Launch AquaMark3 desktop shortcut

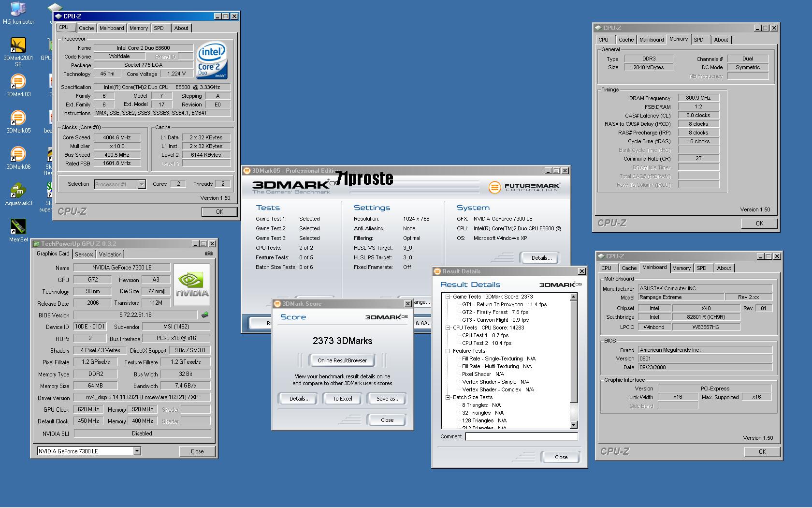point(18,194)
